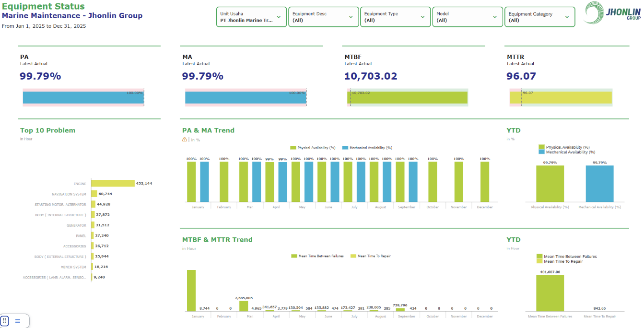Click the "STARTING MOTOR, ALTERNATOR" problem label
Viewport: 644px width, 328px height.
pyautogui.click(x=60, y=204)
